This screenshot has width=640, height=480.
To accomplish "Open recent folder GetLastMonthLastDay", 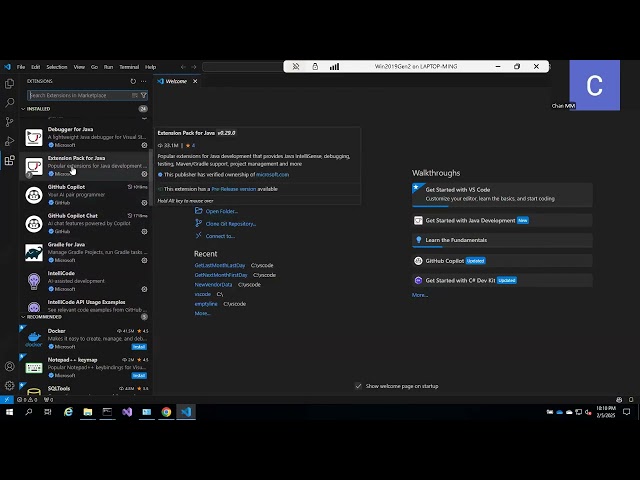I will tap(220, 265).
